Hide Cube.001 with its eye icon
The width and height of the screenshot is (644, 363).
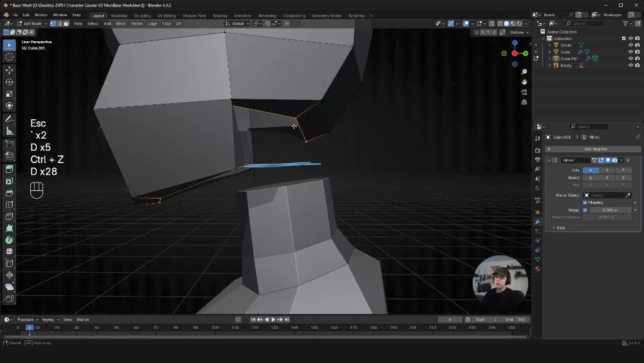[630, 59]
